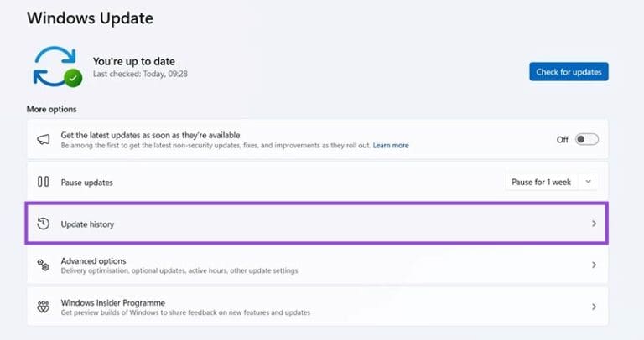This screenshot has height=340, width=644.
Task: Click the megaphone latest updates icon
Action: click(44, 139)
